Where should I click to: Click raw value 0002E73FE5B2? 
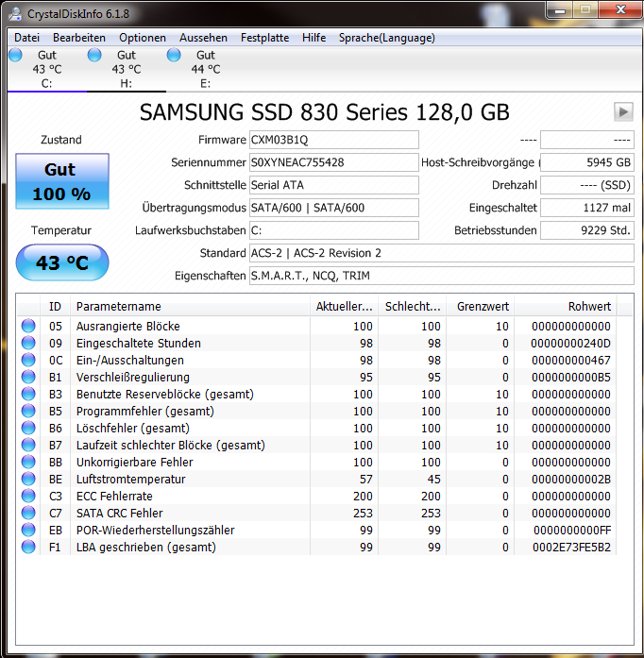pos(571,548)
